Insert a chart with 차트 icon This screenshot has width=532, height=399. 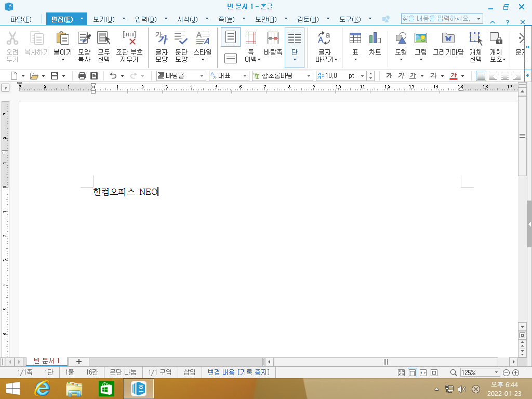375,38
